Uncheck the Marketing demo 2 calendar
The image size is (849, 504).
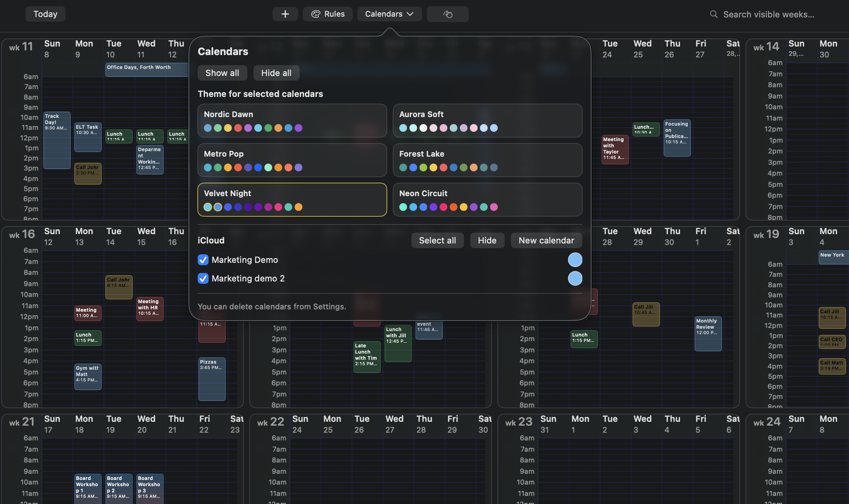(203, 278)
